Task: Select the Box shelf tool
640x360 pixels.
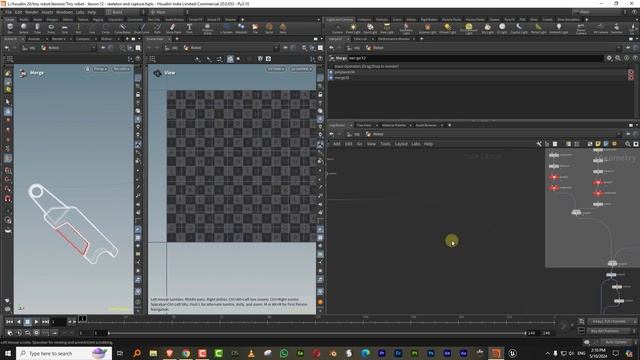Action: click(10, 28)
